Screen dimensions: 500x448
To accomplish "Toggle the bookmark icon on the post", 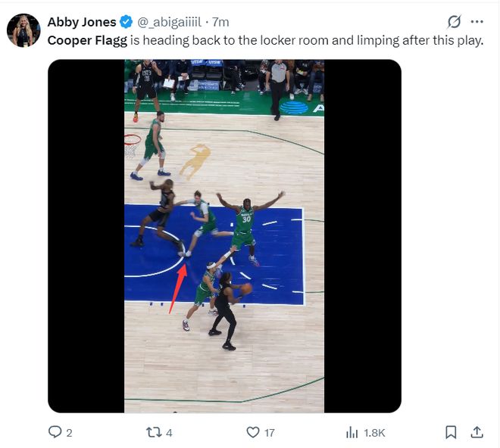I will point(451,432).
